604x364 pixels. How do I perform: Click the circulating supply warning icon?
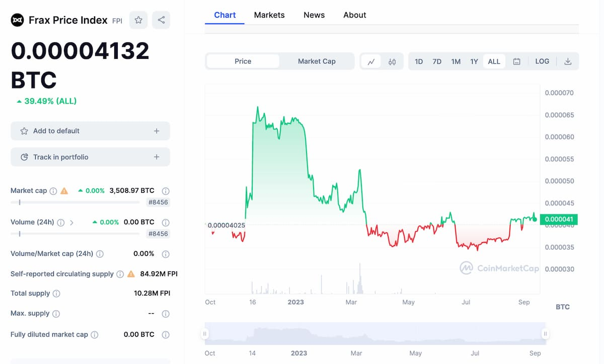(131, 274)
